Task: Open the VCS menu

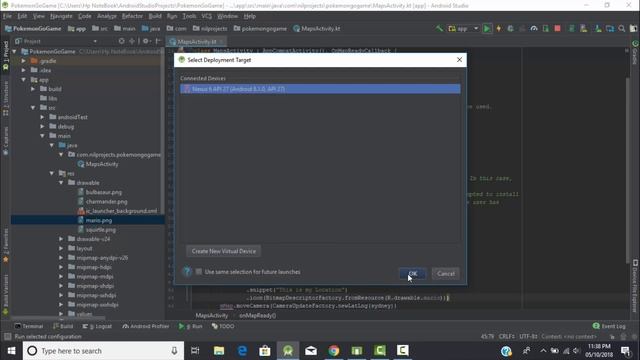Action: click(207, 16)
